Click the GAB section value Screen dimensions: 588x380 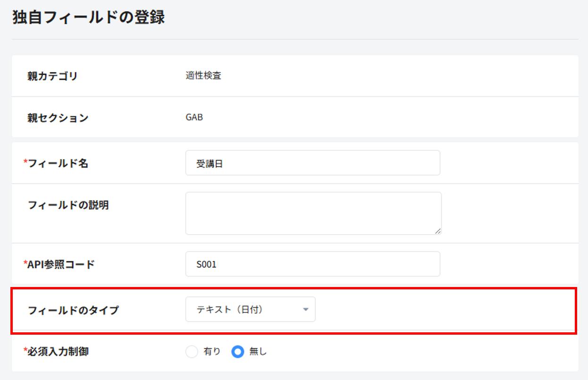(194, 118)
